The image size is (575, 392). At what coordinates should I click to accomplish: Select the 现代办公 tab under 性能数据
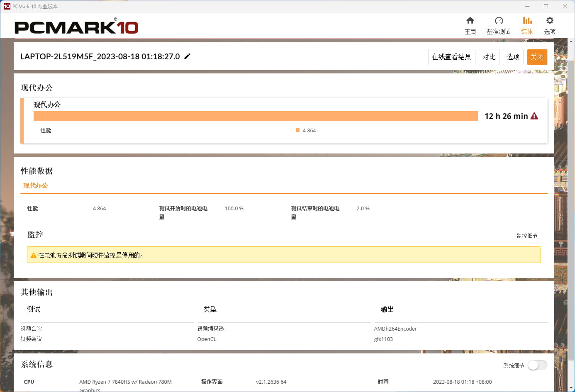pyautogui.click(x=36, y=185)
